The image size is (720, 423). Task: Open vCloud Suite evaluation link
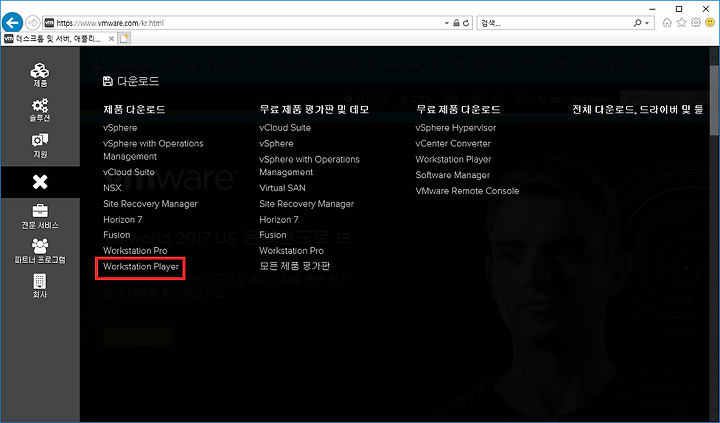[285, 128]
